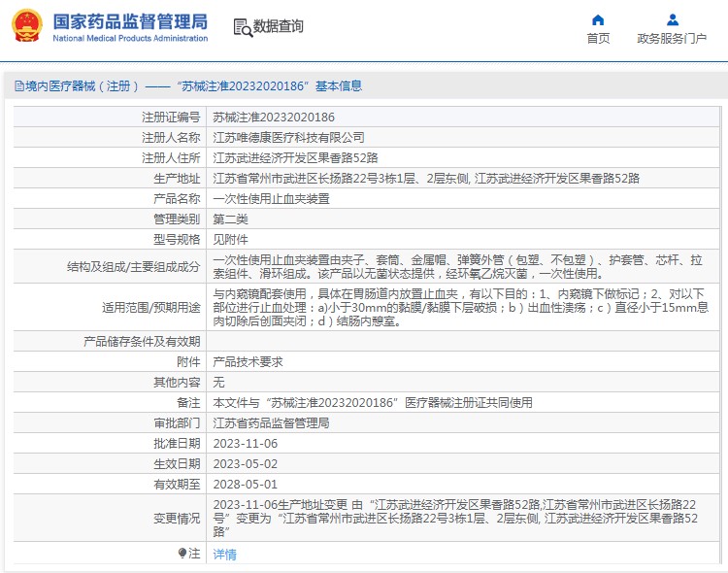
Task: Click 江苏省药品监督管理局 approval department
Action: click(271, 423)
